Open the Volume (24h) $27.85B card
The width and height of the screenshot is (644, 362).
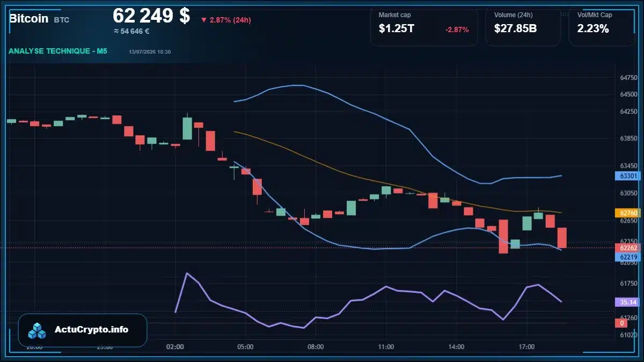523,27
